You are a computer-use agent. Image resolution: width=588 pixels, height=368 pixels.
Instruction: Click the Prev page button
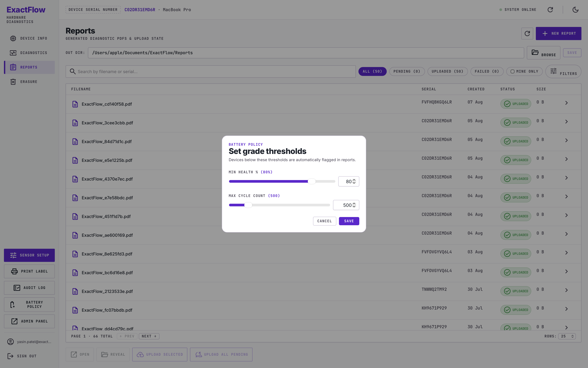coord(127,336)
